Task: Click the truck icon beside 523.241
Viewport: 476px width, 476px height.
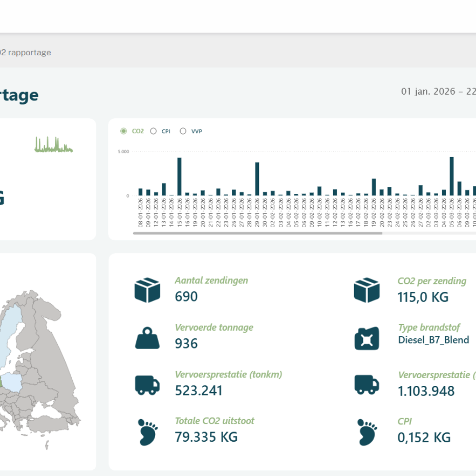Action: pos(147,385)
